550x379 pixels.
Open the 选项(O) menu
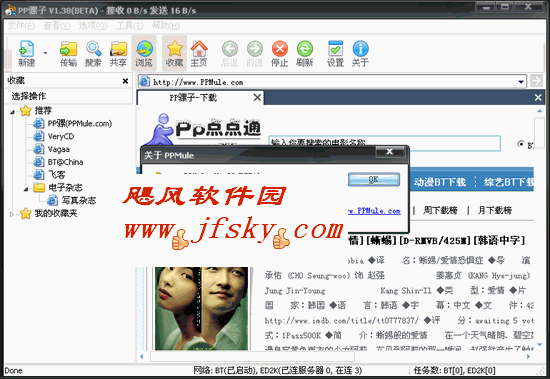[x=93, y=26]
